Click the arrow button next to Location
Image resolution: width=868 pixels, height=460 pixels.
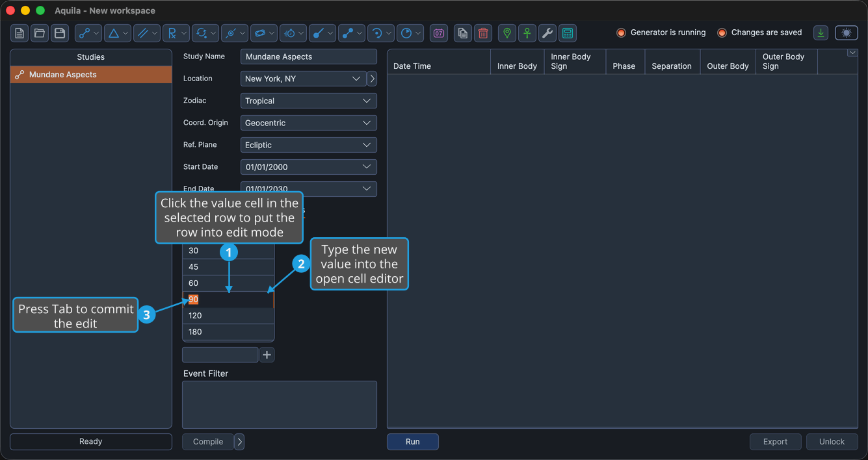pos(373,79)
